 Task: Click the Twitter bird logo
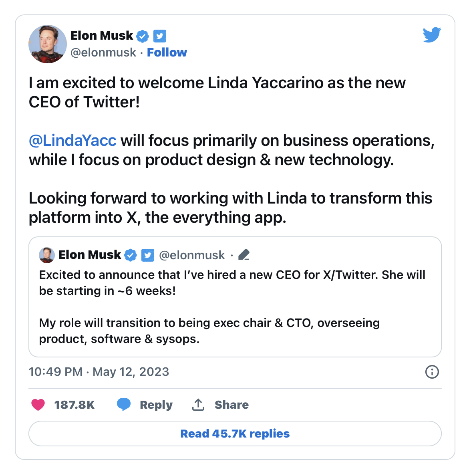(431, 35)
